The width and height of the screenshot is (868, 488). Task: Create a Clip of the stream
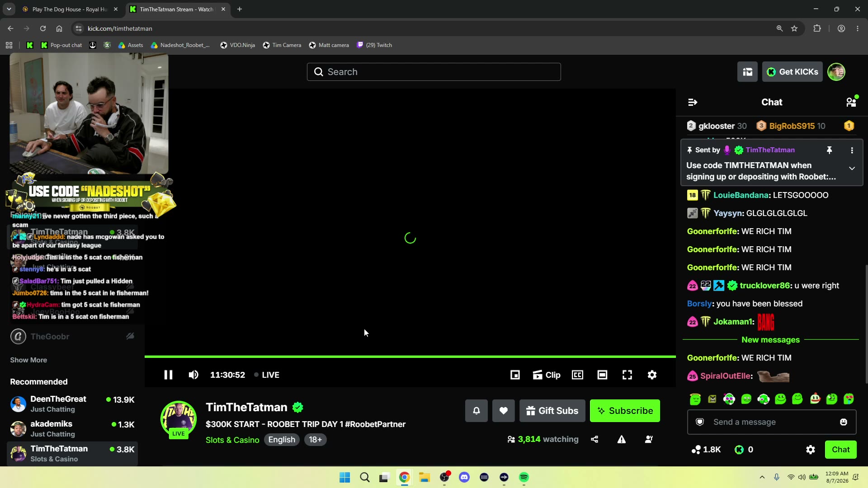tap(547, 375)
